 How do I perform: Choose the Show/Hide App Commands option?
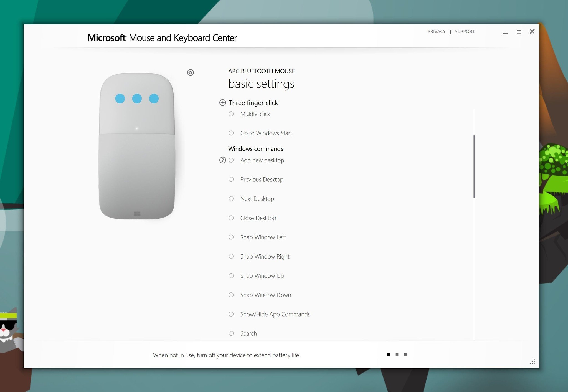tap(231, 314)
